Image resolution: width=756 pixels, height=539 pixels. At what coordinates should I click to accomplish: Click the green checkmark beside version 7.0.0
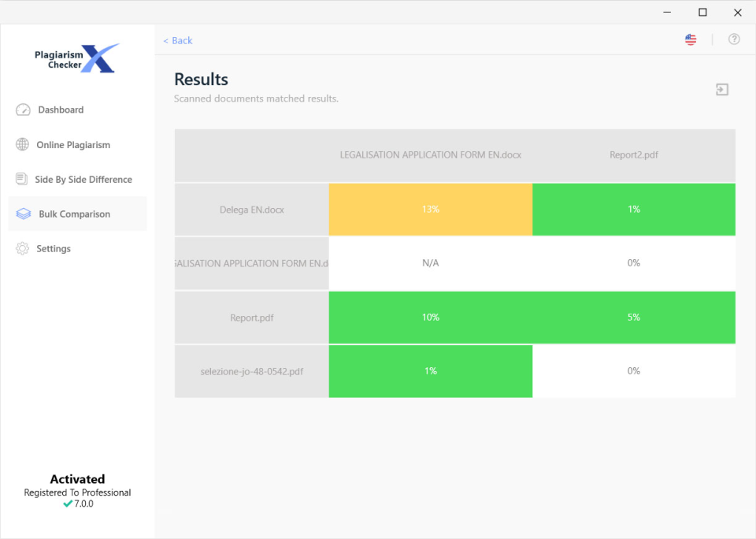coord(67,504)
